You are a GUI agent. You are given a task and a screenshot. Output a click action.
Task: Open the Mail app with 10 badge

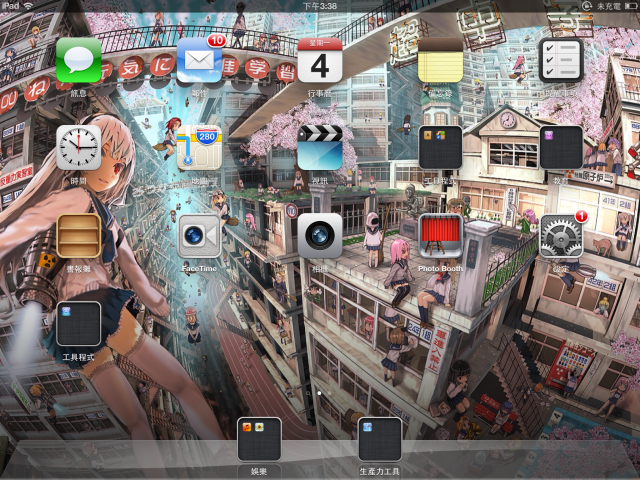point(199,60)
